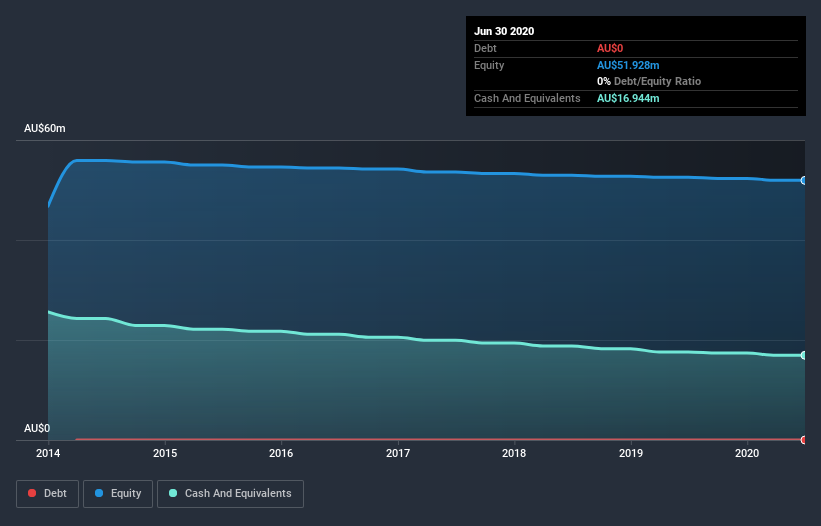Click the red AU$0 debt value
This screenshot has height=526, width=821.
[x=610, y=48]
